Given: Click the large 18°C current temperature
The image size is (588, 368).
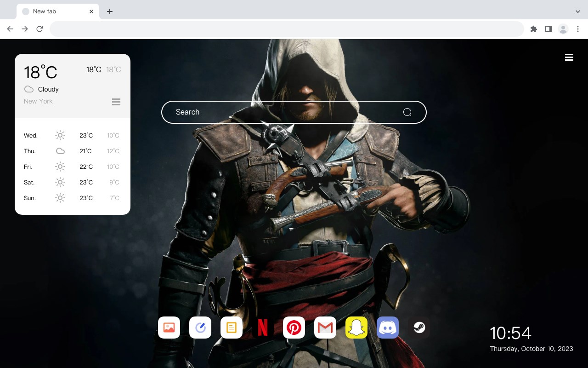Looking at the screenshot, I should pos(40,72).
